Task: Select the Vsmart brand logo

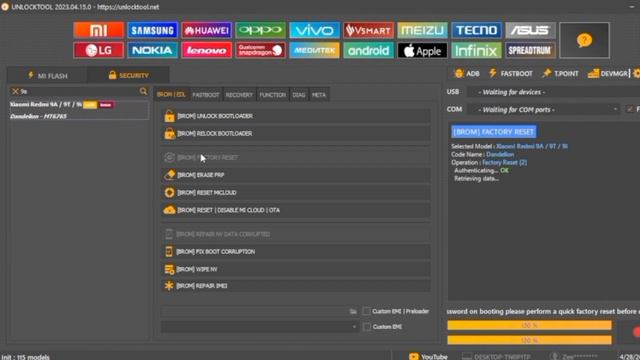Action: [368, 30]
